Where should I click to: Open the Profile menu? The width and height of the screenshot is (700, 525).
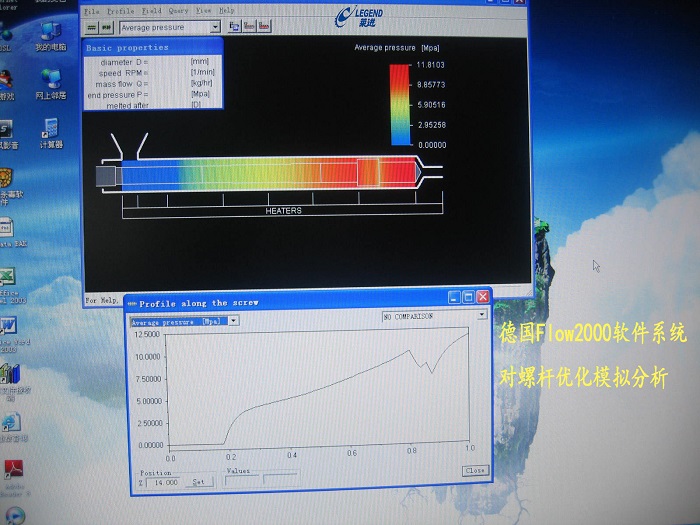(x=121, y=11)
